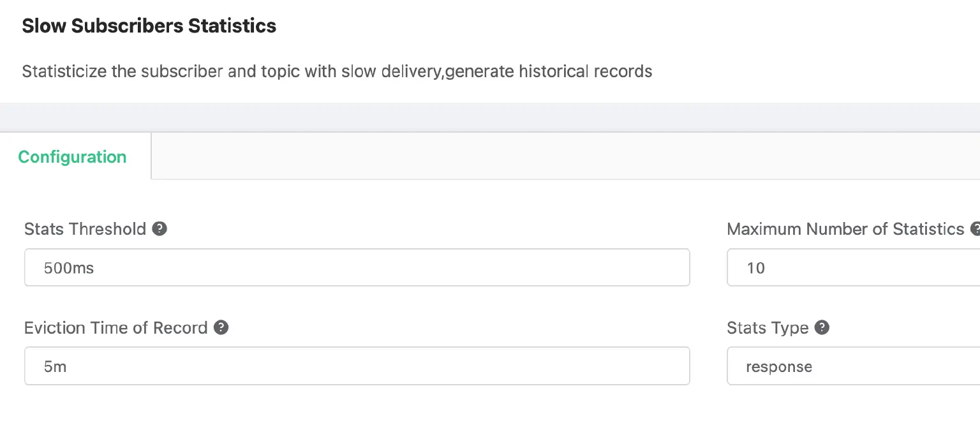This screenshot has height=423, width=980.
Task: Click blank form area below Eviction Time field
Action: point(357,405)
